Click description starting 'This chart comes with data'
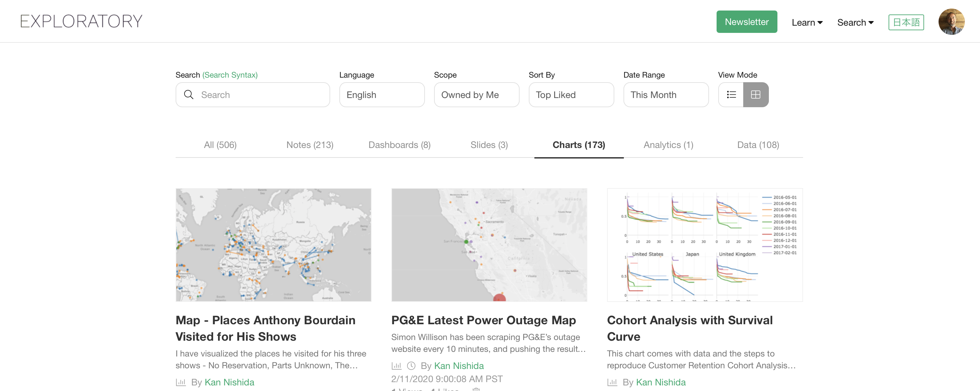Image resolution: width=980 pixels, height=391 pixels. tap(701, 359)
